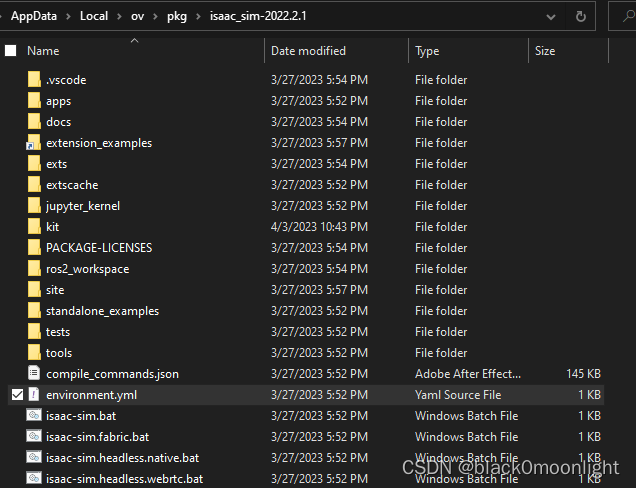Click the search magnifier icon
636x488 pixels.
628,16
